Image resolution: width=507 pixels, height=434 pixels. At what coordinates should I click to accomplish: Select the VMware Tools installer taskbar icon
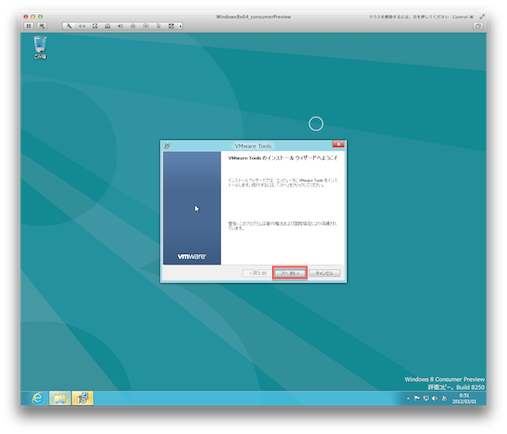pos(83,398)
